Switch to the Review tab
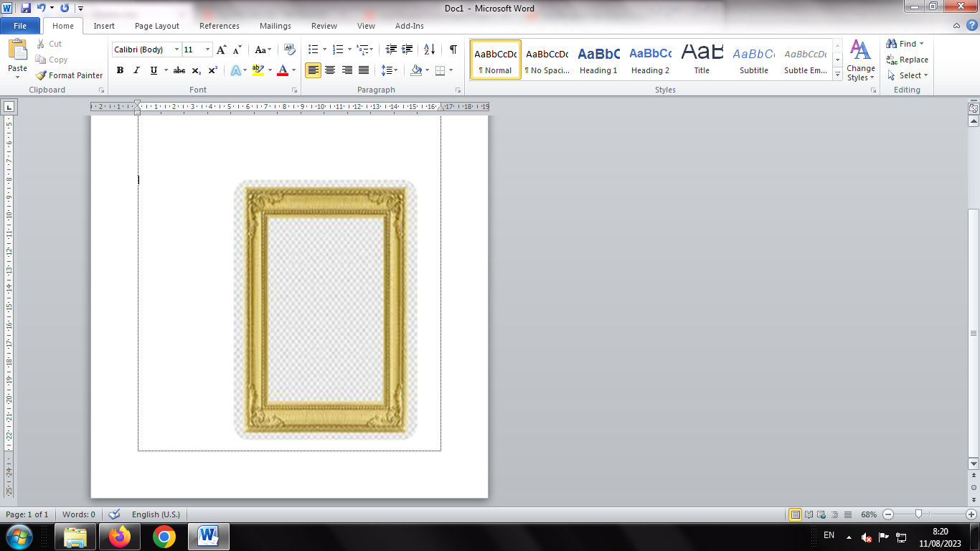 [324, 26]
